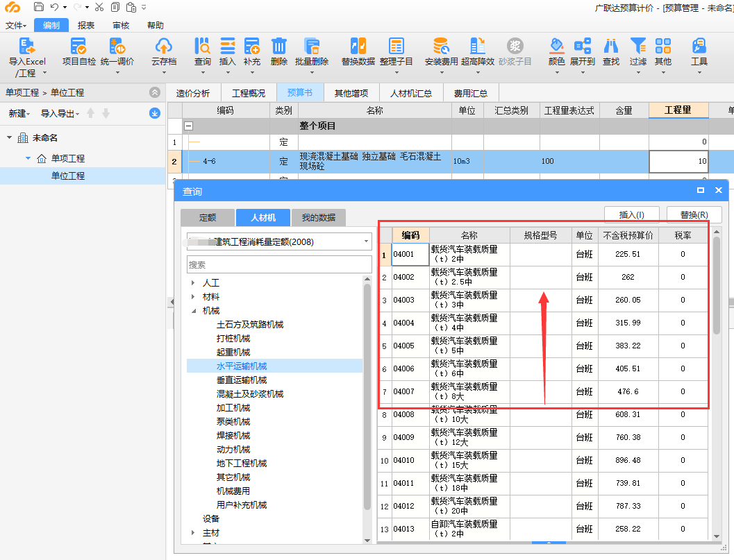Expand the 主材 tree node
This screenshot has width=734, height=560.
coord(193,532)
